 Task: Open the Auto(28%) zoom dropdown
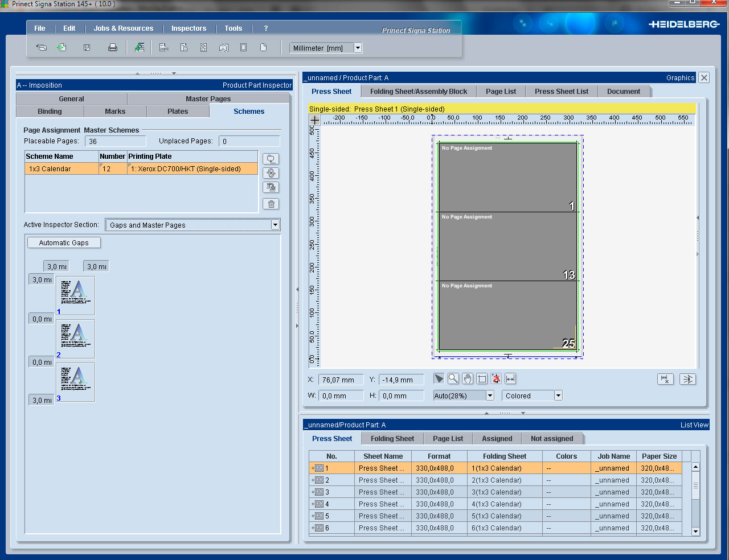pyautogui.click(x=490, y=396)
